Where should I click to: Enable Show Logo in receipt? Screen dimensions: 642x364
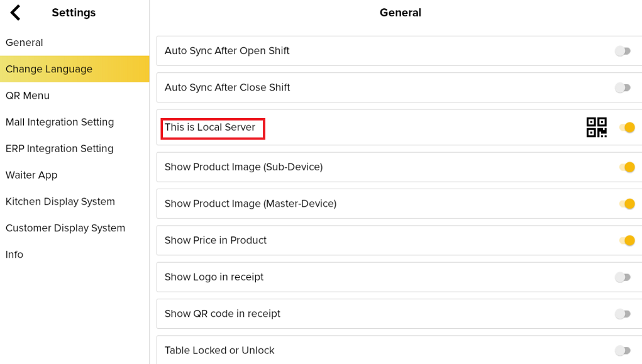pyautogui.click(x=623, y=277)
